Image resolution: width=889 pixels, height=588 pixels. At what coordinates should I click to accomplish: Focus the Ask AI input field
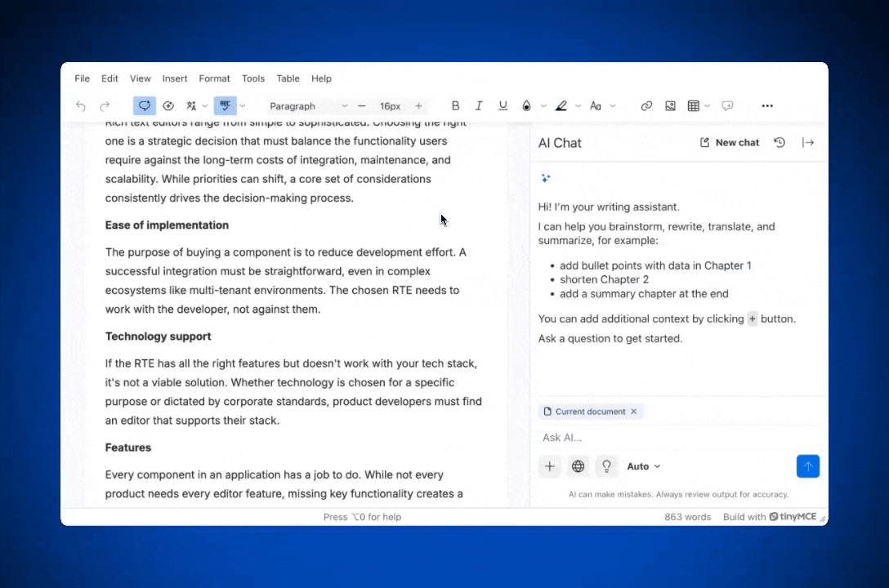pos(678,438)
